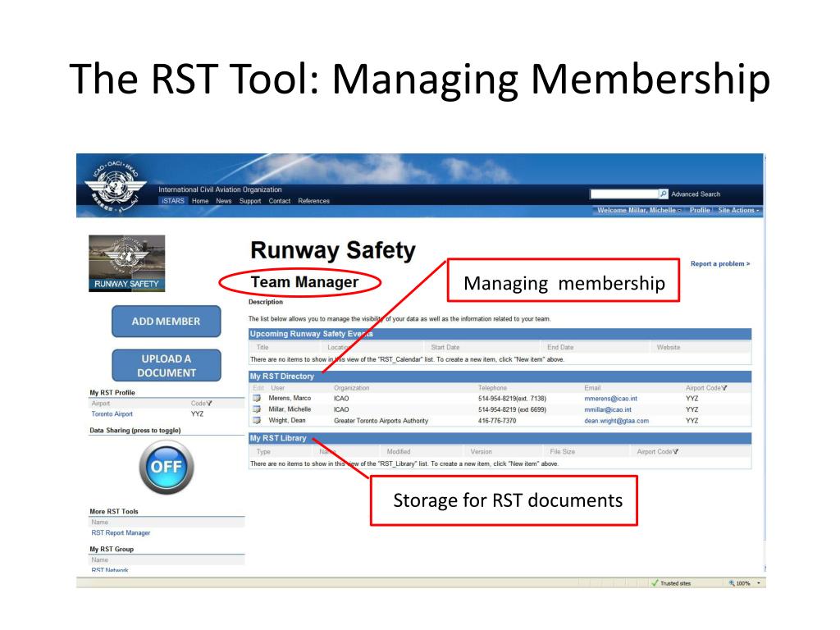Click Trusted sites status icon
The image size is (840, 630).
click(x=655, y=583)
